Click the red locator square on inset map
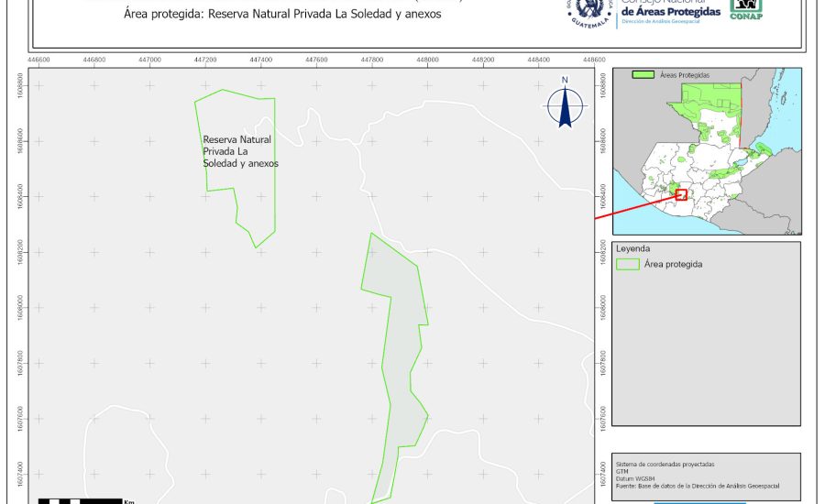The width and height of the screenshot is (825, 504). 681,193
